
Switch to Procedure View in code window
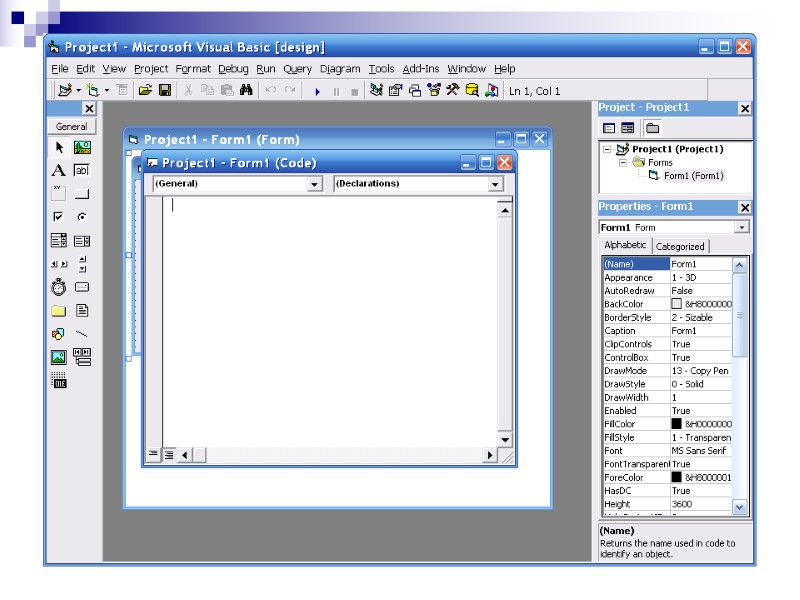153,454
